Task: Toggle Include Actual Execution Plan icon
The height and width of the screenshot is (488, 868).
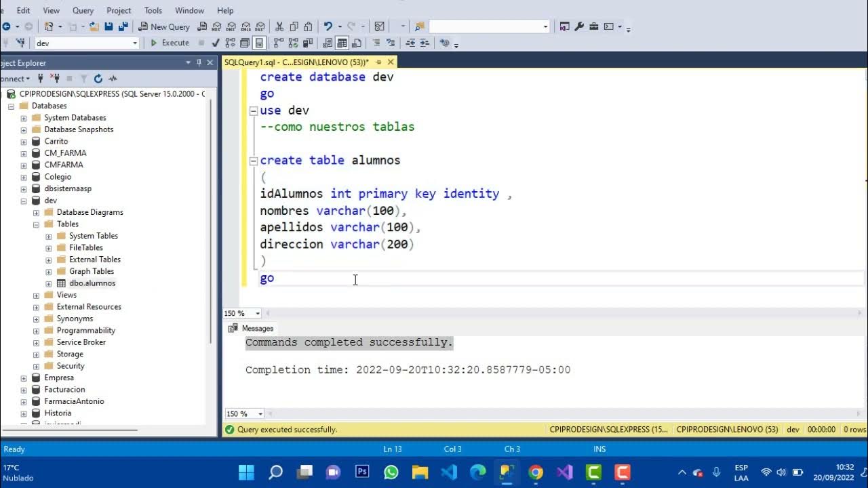Action: click(278, 43)
